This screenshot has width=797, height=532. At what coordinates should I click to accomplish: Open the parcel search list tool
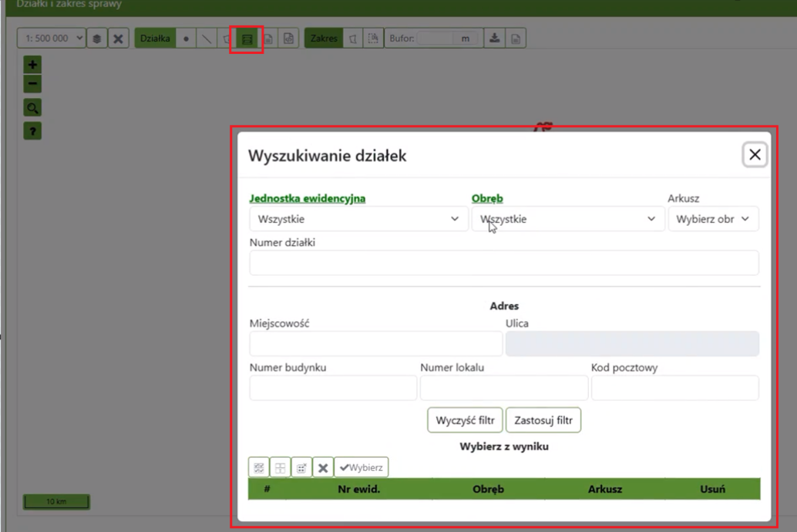pos(247,39)
